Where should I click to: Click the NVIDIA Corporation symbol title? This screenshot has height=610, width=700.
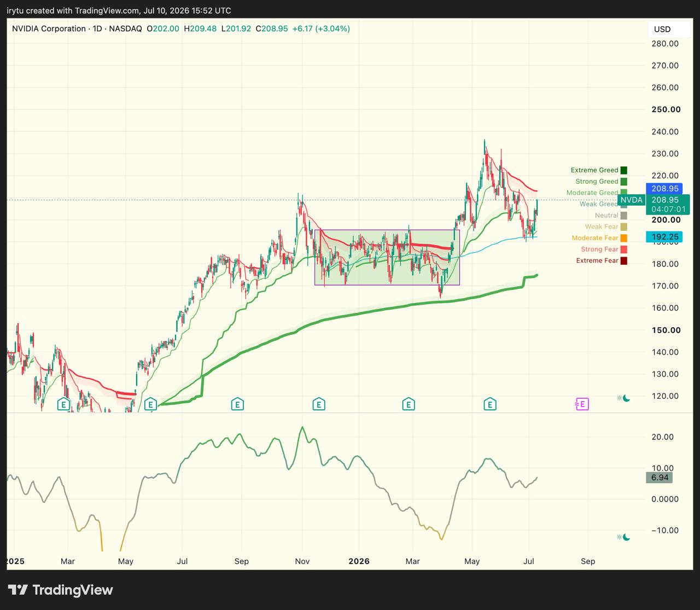(x=49, y=28)
